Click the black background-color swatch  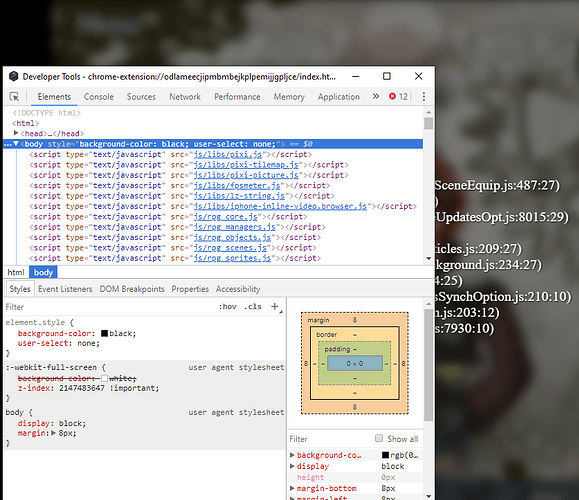pos(105,333)
